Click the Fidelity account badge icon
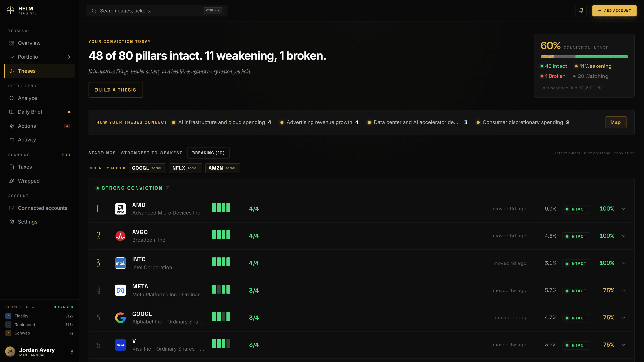This screenshot has height=362, width=644. click(8, 316)
